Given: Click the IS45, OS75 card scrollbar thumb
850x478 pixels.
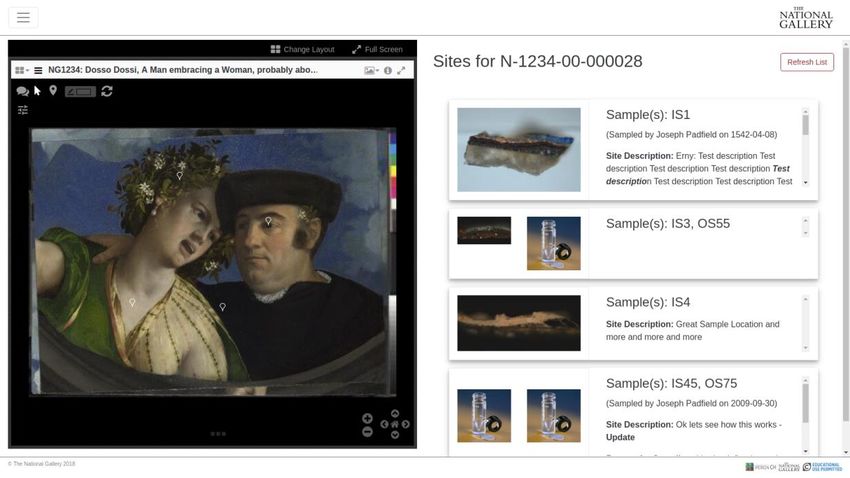Looking at the screenshot, I should coord(806,403).
